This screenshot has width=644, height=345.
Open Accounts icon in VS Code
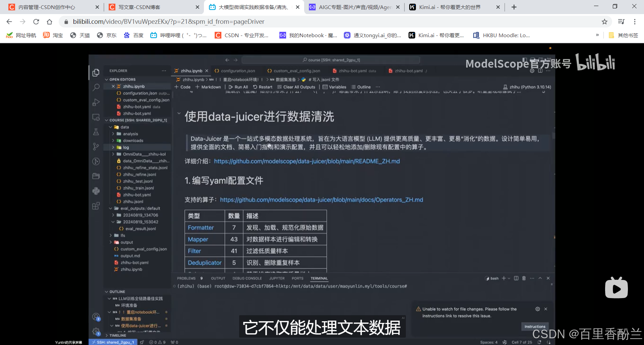click(x=96, y=317)
